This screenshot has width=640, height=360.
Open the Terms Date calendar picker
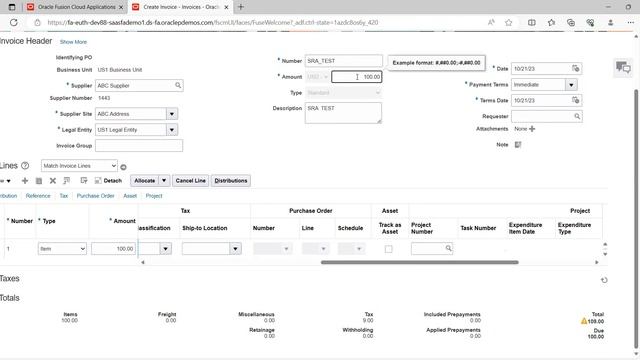pos(576,100)
